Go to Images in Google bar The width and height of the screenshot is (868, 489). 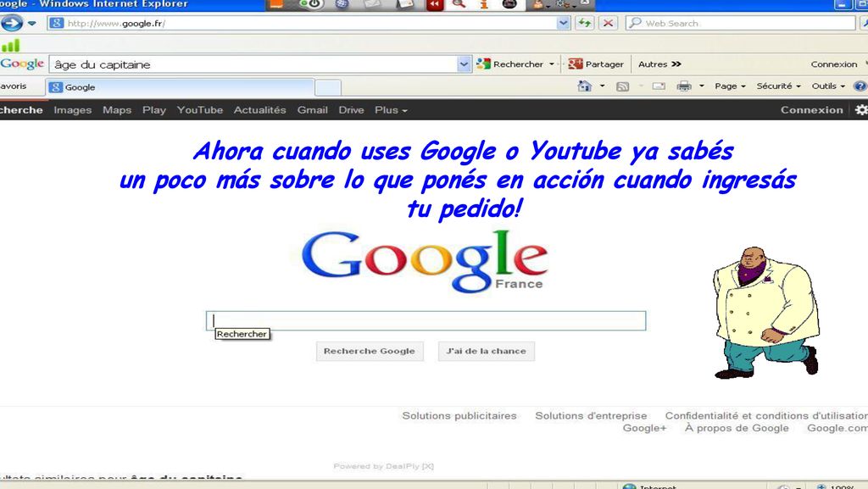coord(73,110)
